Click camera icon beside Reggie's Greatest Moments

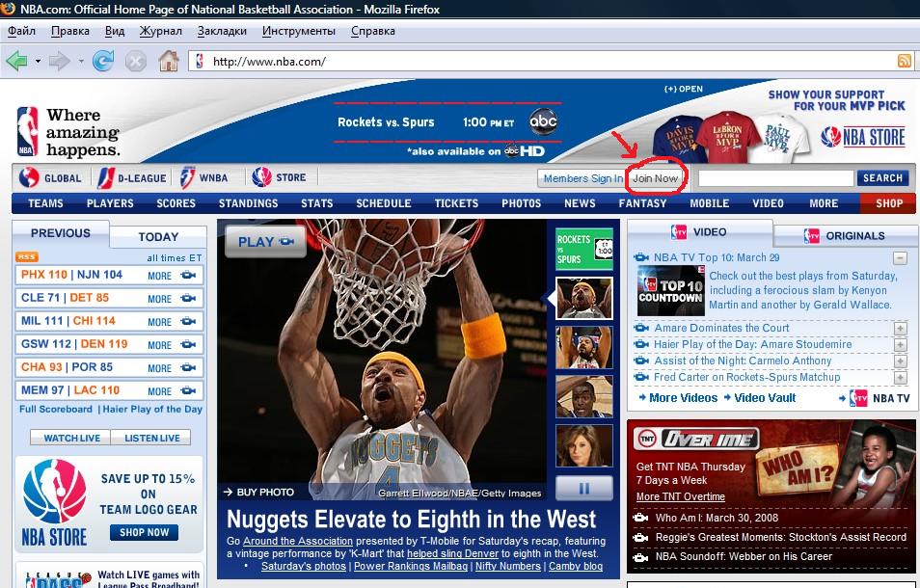pyautogui.click(x=640, y=537)
